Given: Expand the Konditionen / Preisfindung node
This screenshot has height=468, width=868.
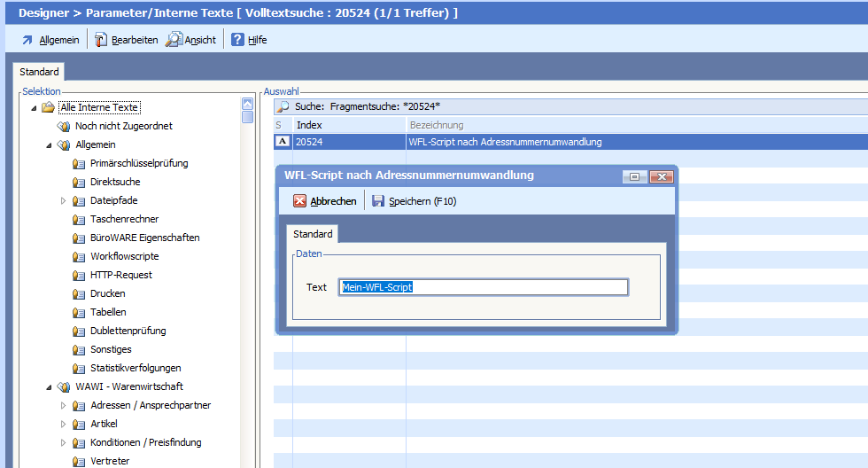Looking at the screenshot, I should coord(63,442).
